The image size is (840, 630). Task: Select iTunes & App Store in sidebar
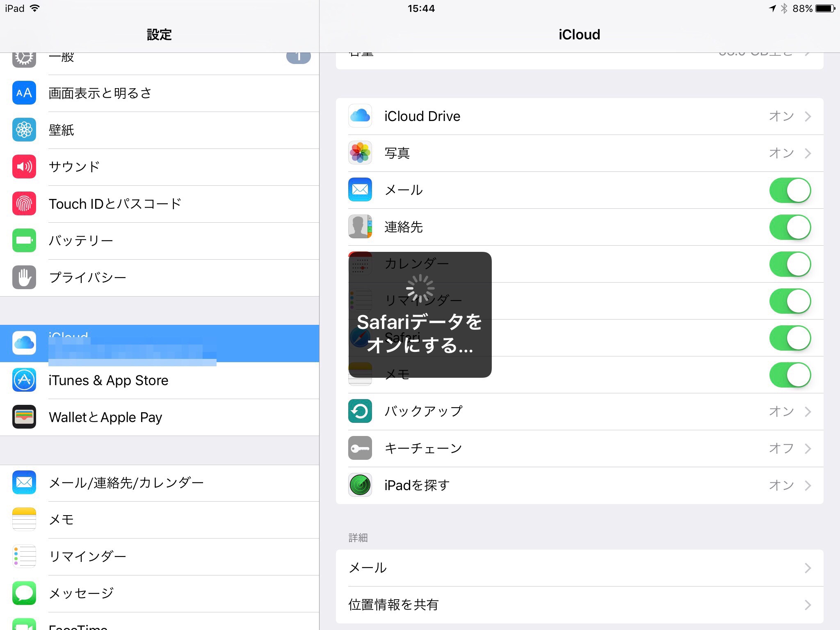[109, 381]
